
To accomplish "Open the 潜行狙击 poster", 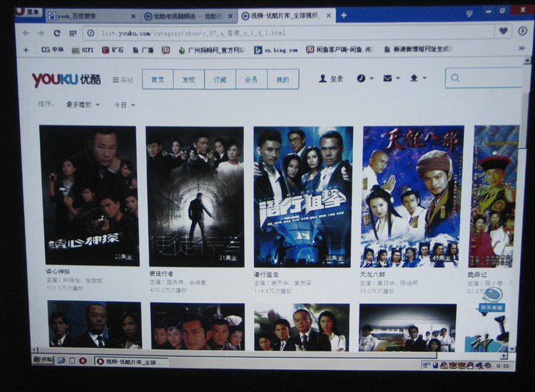I will [303, 197].
